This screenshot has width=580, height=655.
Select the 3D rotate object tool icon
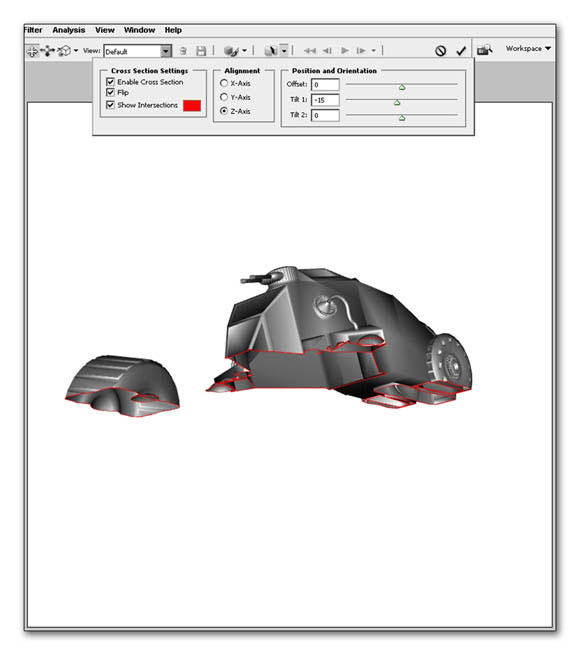coord(32,51)
